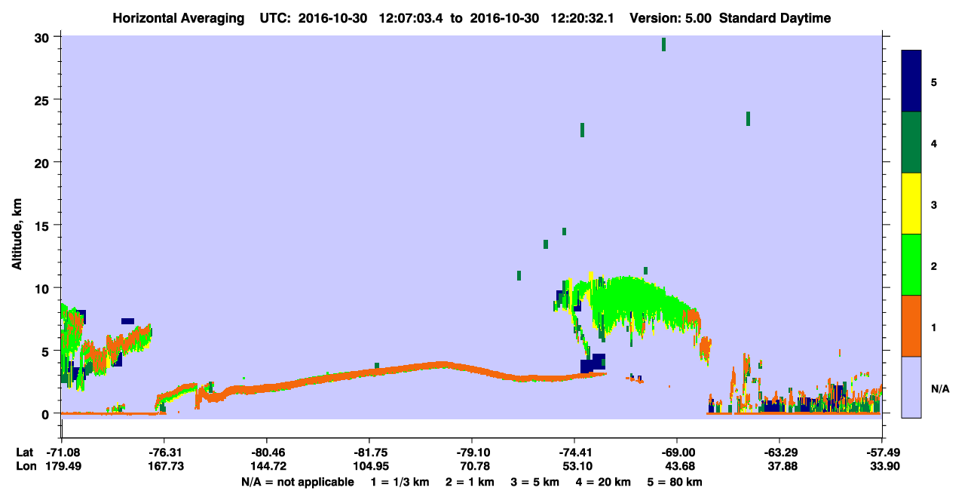The image size is (980, 503).
Task: Click the longitude value 104.95
Action: click(369, 466)
